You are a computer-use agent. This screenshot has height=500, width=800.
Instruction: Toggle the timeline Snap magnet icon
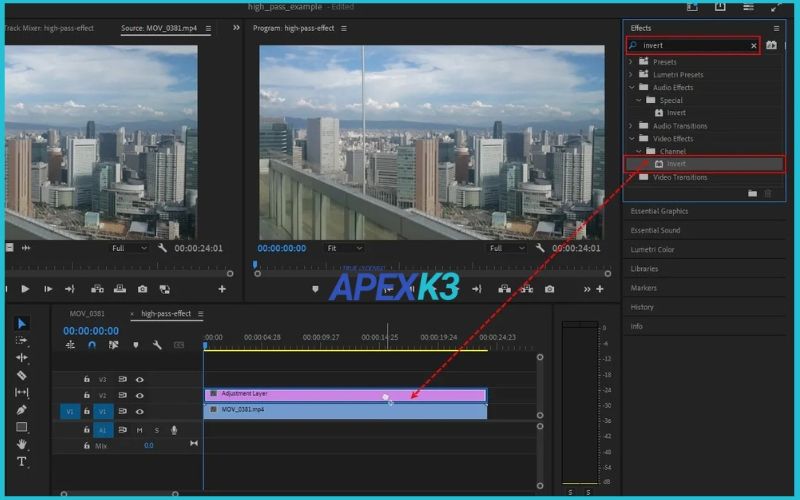click(x=92, y=345)
